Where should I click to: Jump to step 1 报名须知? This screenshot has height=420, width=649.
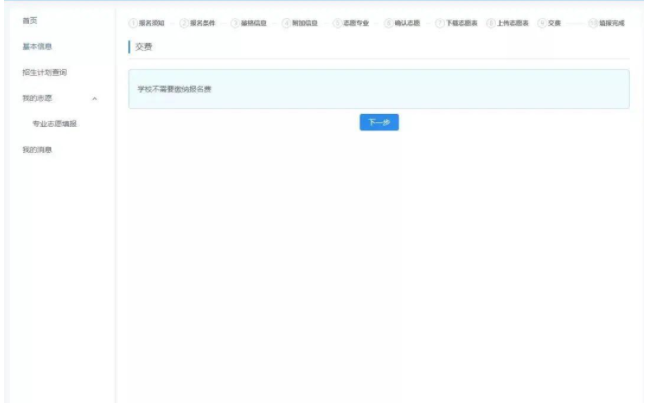[147, 23]
